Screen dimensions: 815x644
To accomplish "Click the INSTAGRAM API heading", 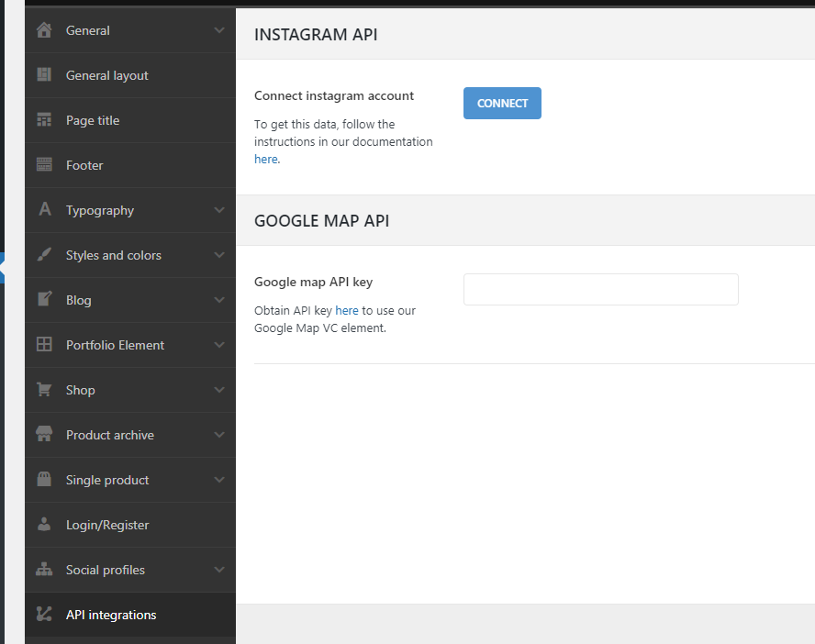I will pyautogui.click(x=316, y=34).
